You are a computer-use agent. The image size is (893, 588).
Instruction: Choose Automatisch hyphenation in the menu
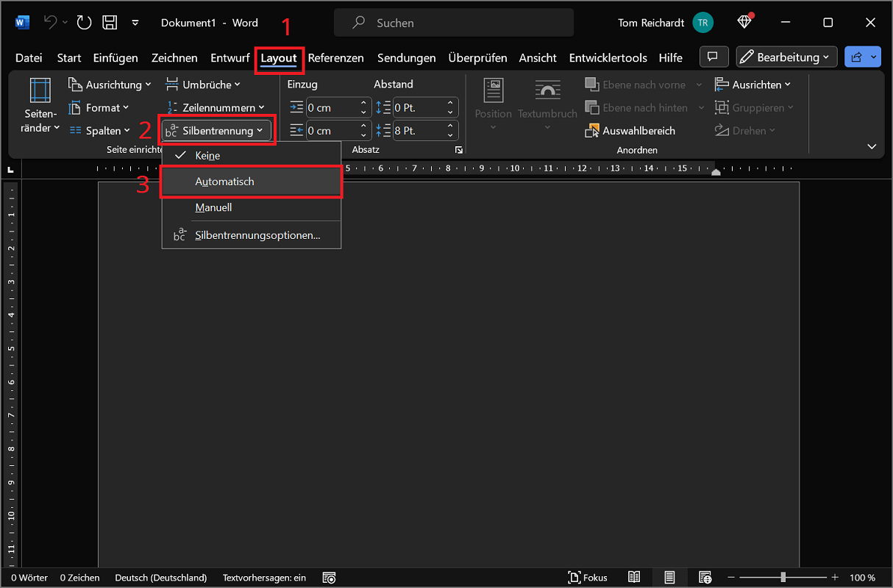pos(252,182)
